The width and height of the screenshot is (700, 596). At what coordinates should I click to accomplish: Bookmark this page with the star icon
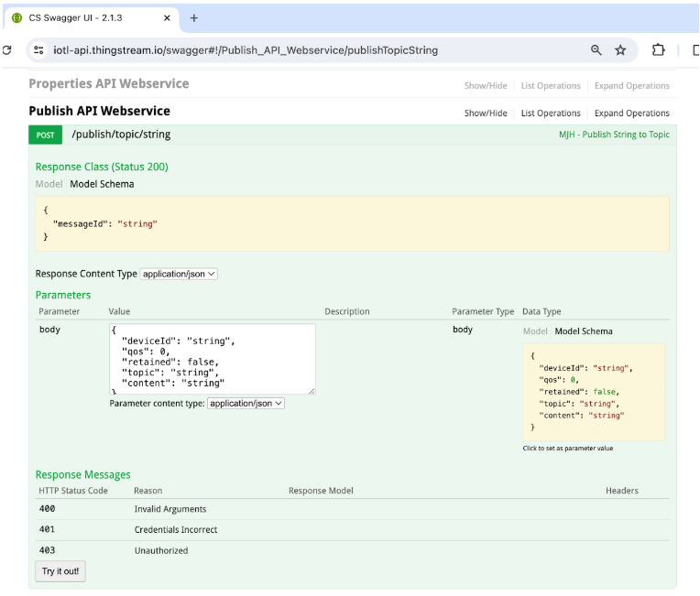(620, 50)
